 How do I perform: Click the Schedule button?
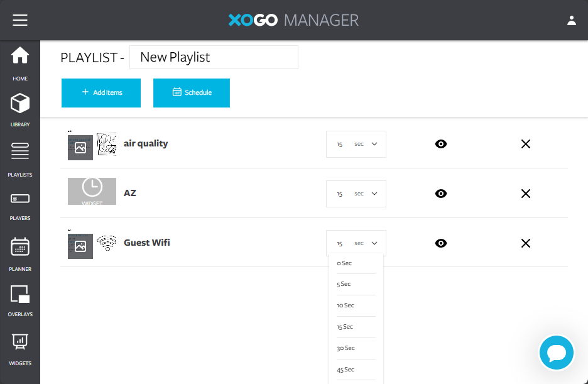(192, 93)
